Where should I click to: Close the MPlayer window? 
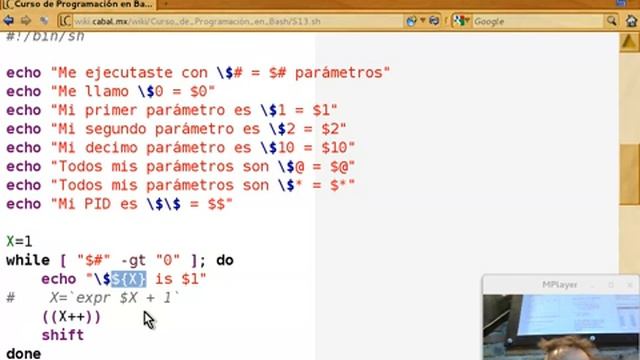tap(630, 284)
